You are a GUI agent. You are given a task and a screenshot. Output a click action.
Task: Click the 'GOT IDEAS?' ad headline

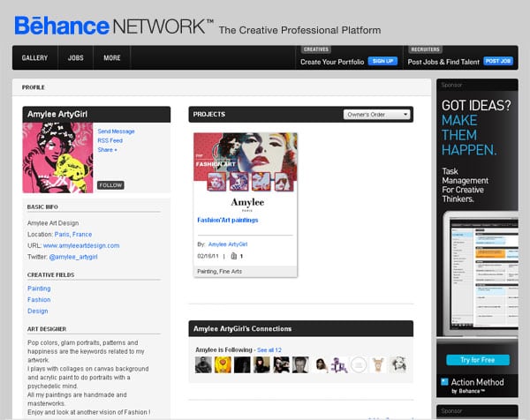[x=476, y=106]
